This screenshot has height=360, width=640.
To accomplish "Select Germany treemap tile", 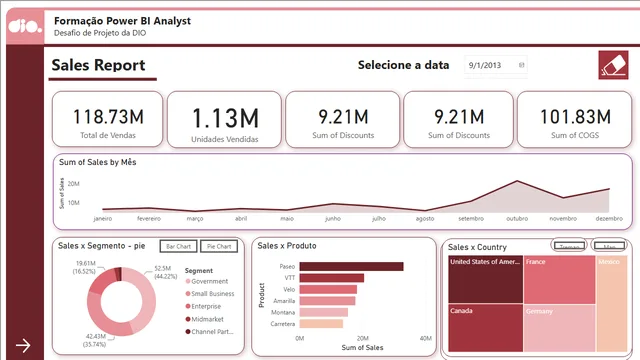I will 559,328.
